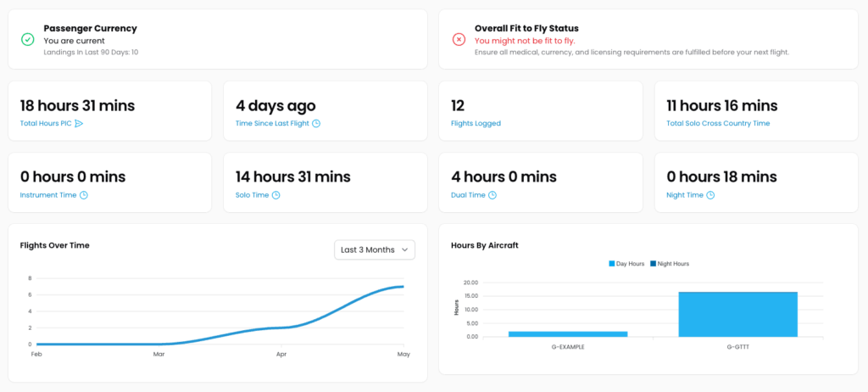This screenshot has width=868, height=392.
Task: Click the clock icon beside Time Since Last Flight
Action: tap(316, 124)
